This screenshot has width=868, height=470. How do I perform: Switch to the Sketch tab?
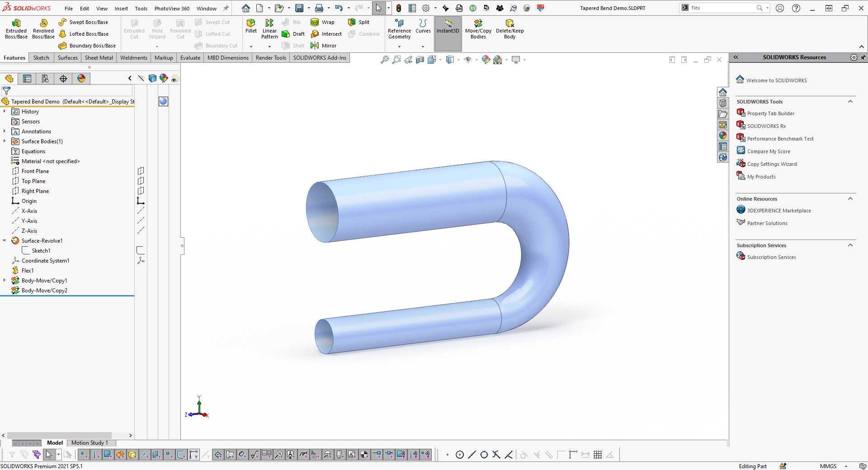pos(41,58)
